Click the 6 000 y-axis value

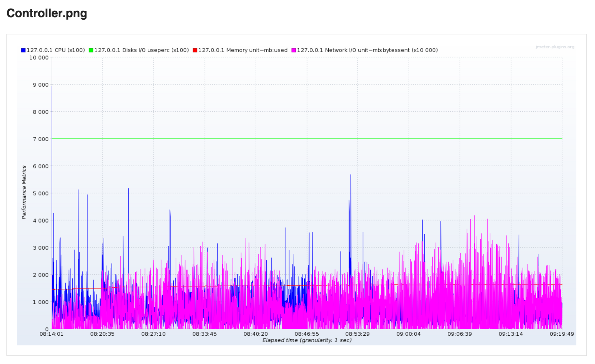click(41, 166)
